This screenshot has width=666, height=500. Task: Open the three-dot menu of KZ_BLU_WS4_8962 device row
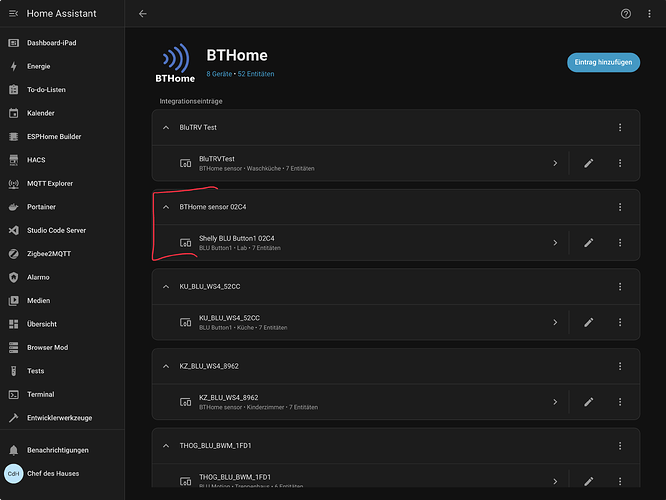click(x=620, y=402)
